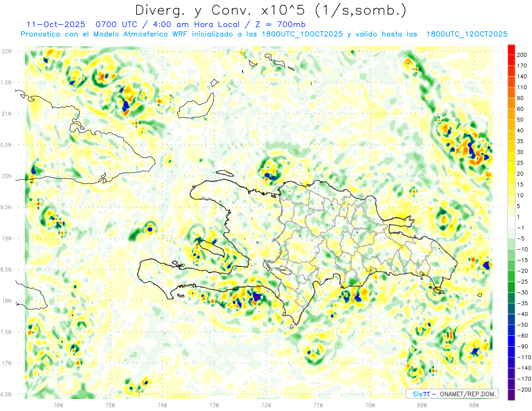Click the '-40' color scale label
Viewport: 532px width, 411px height.
(522, 314)
